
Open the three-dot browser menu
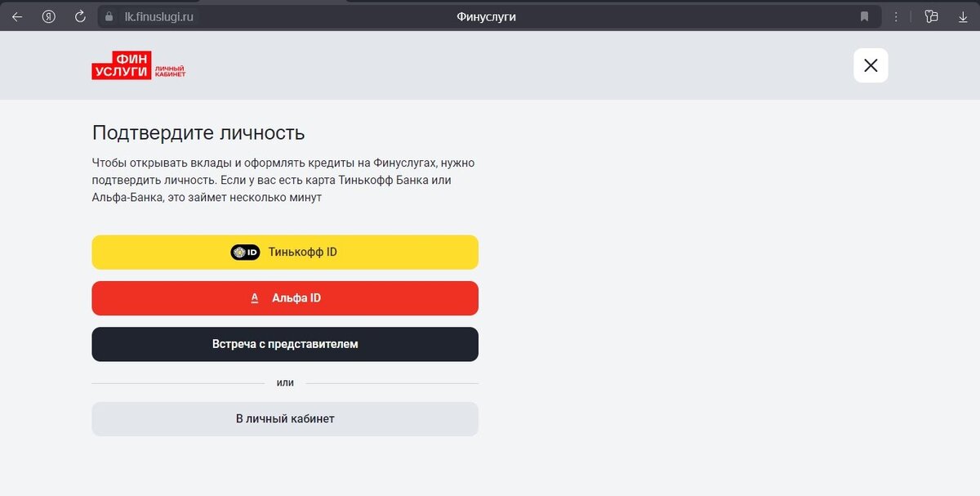point(897,16)
